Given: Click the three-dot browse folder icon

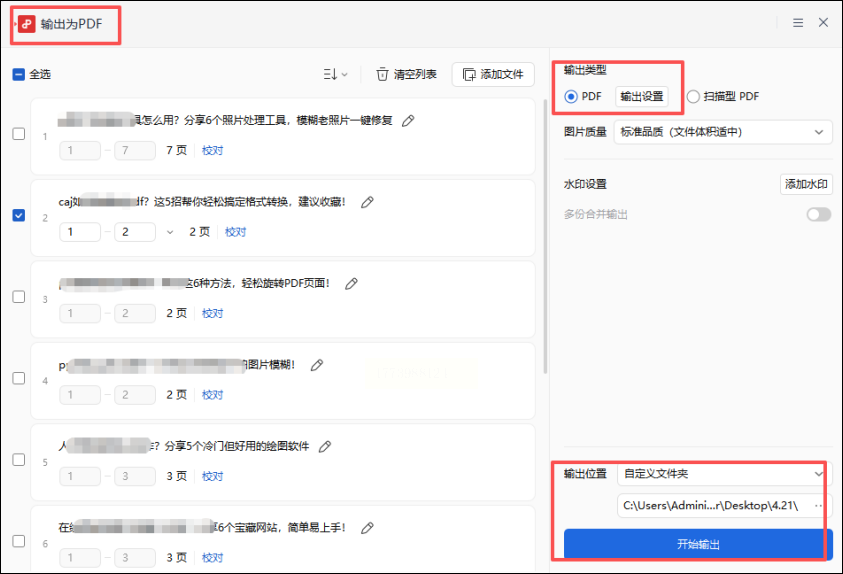Looking at the screenshot, I should pos(819,505).
